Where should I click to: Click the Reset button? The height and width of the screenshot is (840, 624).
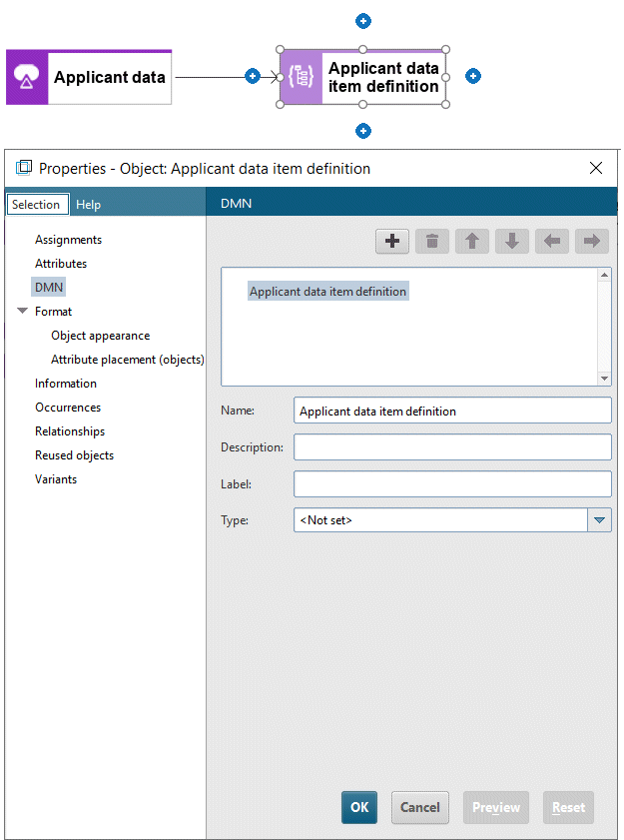568,807
